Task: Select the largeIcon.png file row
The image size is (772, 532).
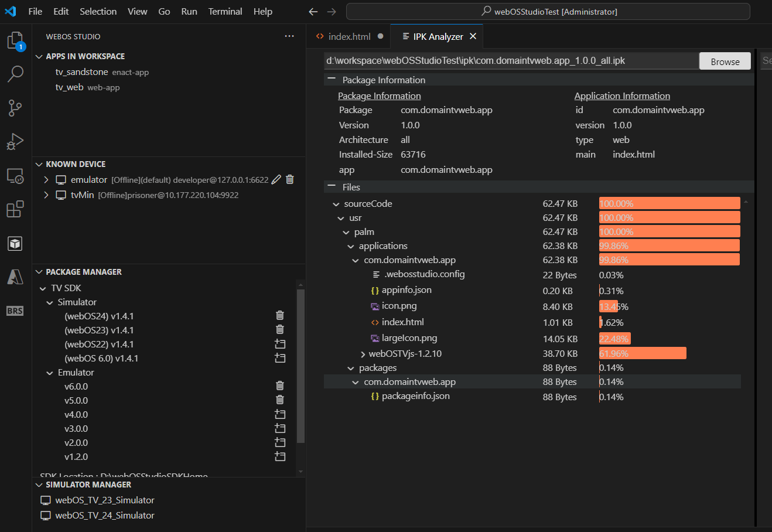Action: tap(532, 339)
